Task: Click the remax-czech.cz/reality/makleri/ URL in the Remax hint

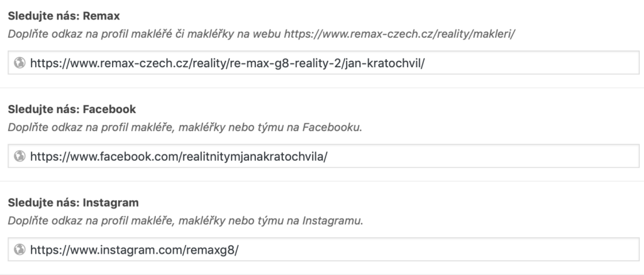Action: [x=399, y=33]
